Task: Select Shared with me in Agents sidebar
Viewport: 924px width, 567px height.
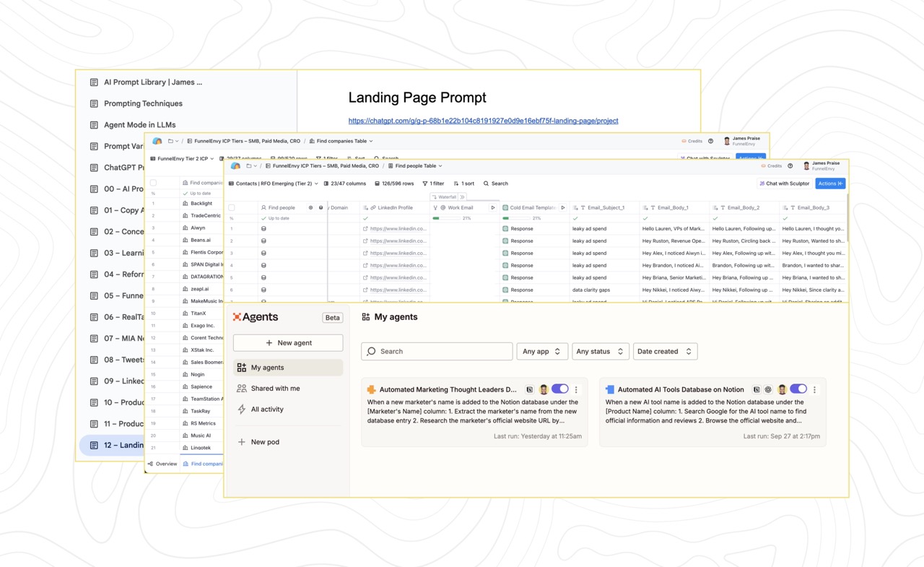Action: pos(275,389)
